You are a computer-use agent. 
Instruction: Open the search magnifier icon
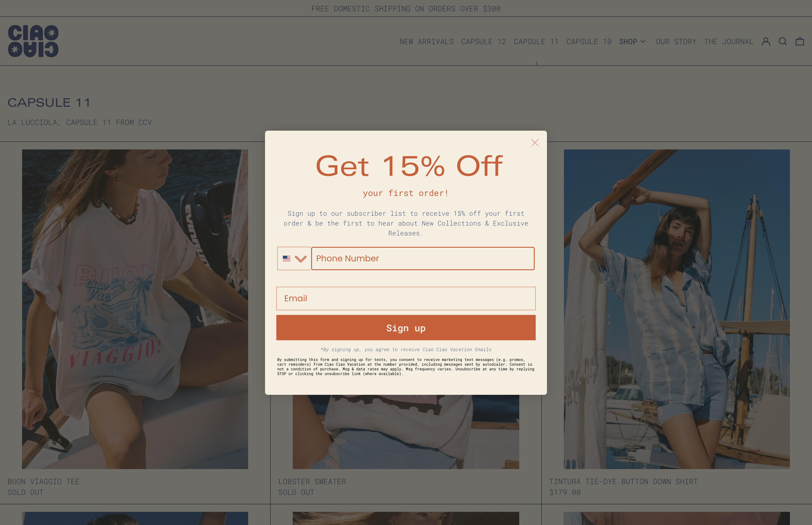(x=783, y=42)
